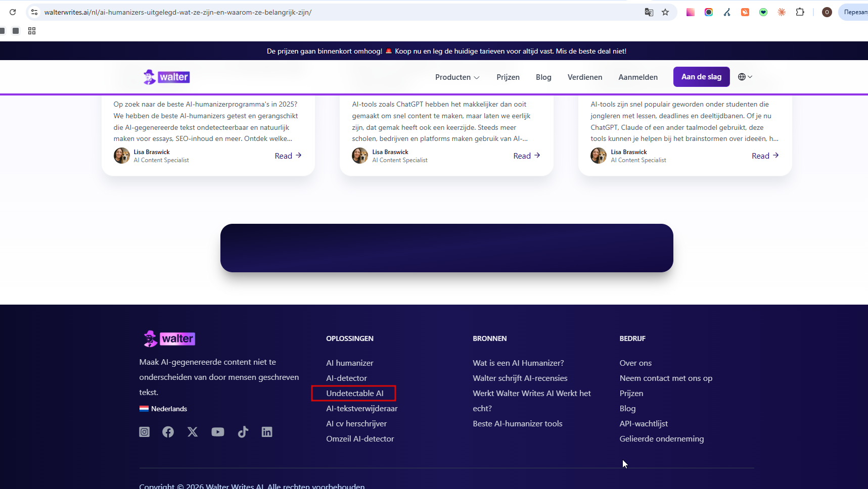Open the globe language selector

(x=745, y=77)
